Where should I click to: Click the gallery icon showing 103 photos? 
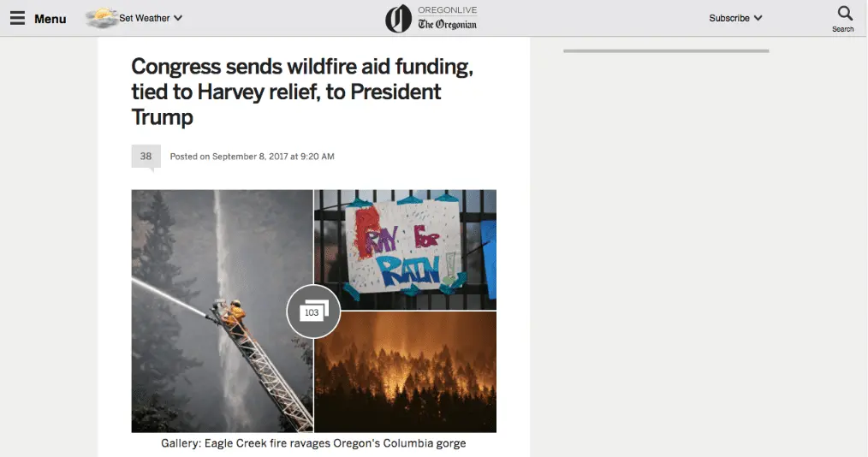click(x=313, y=311)
